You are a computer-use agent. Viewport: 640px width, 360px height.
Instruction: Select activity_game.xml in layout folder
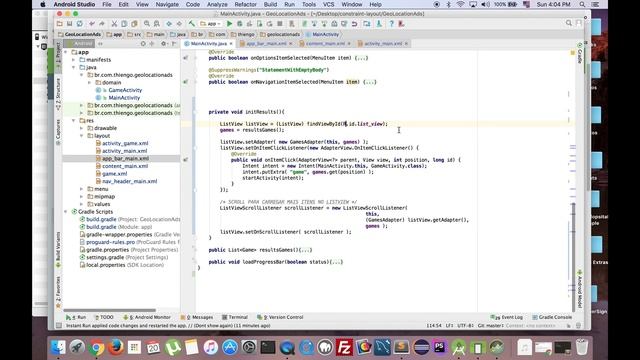125,143
